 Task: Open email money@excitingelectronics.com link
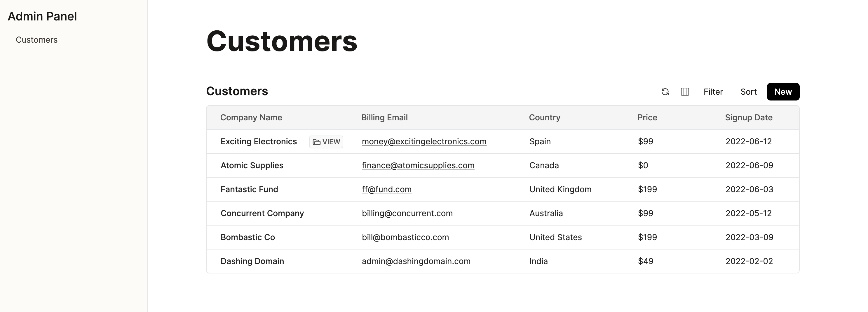click(424, 142)
